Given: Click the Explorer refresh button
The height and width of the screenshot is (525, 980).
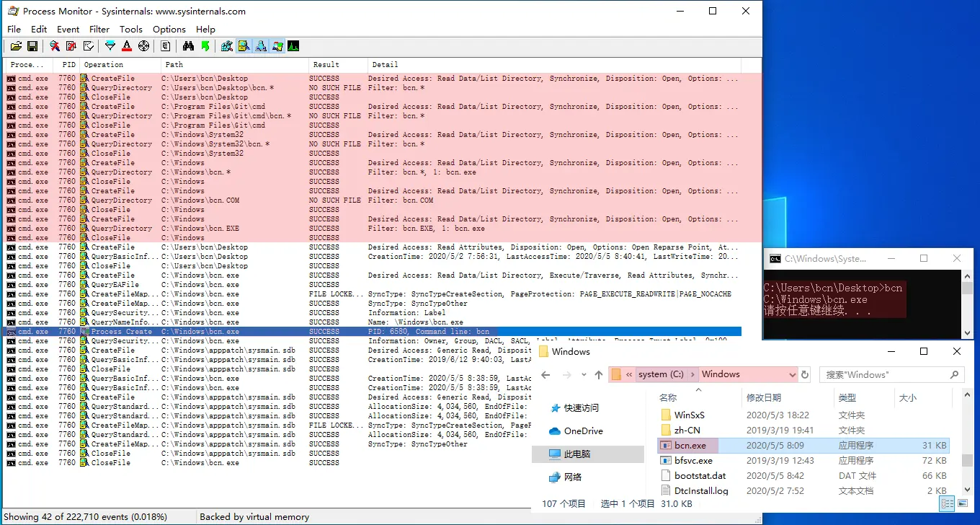Looking at the screenshot, I should [805, 375].
